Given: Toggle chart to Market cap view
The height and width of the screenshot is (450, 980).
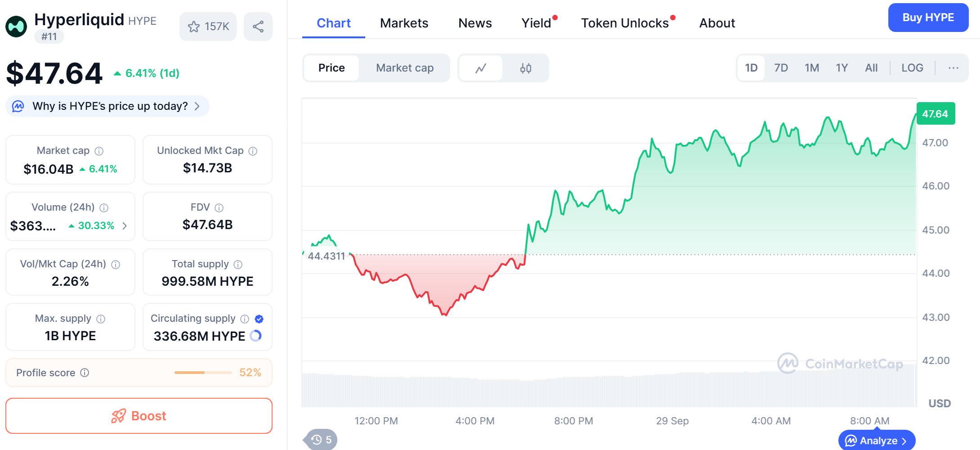Looking at the screenshot, I should click(404, 68).
